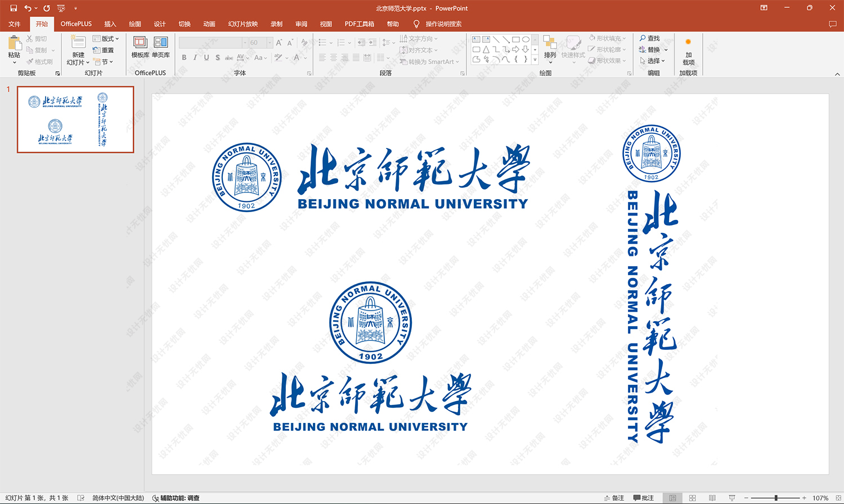
Task: Open the comments icon in the ribbon's top right
Action: [x=833, y=24]
